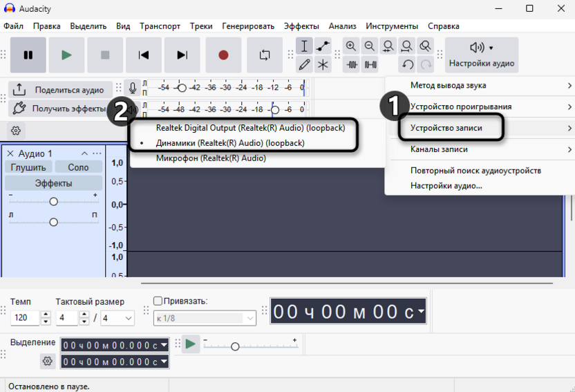Click the Zoom Out magnifier
This screenshot has height=392, width=575.
[x=370, y=46]
